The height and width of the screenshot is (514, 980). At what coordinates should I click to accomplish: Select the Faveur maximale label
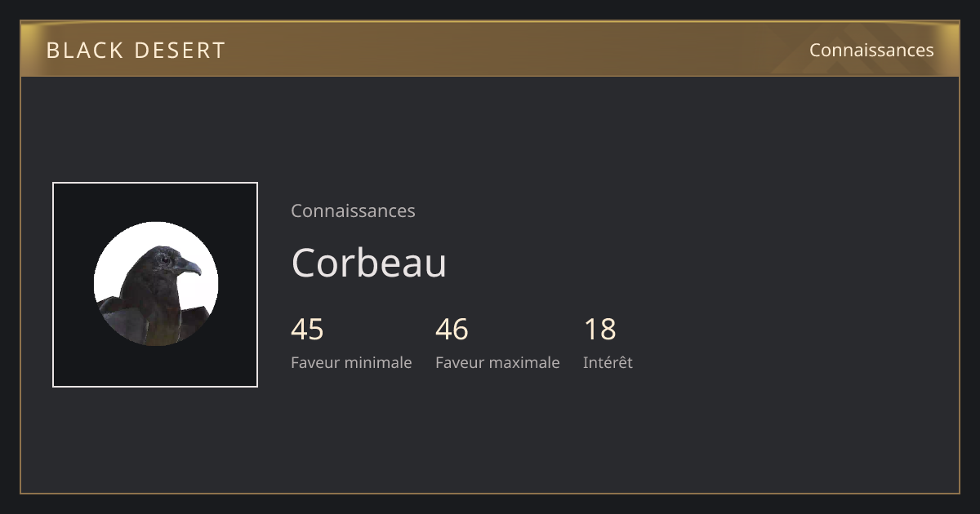click(497, 362)
